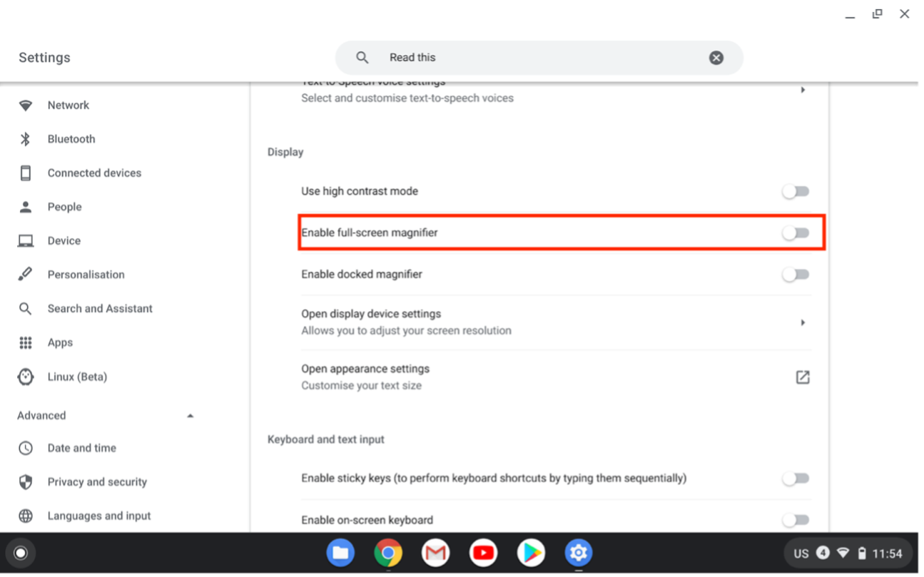Open Gmail from the shelf
The image size is (924, 577).
(435, 553)
